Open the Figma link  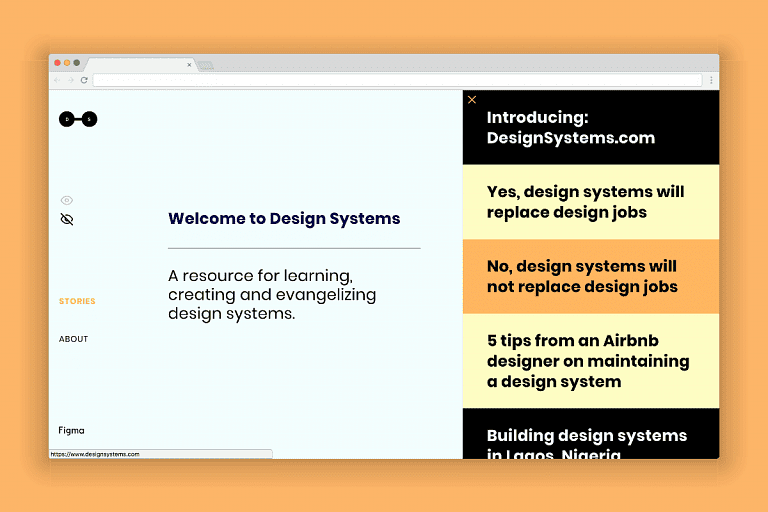71,431
